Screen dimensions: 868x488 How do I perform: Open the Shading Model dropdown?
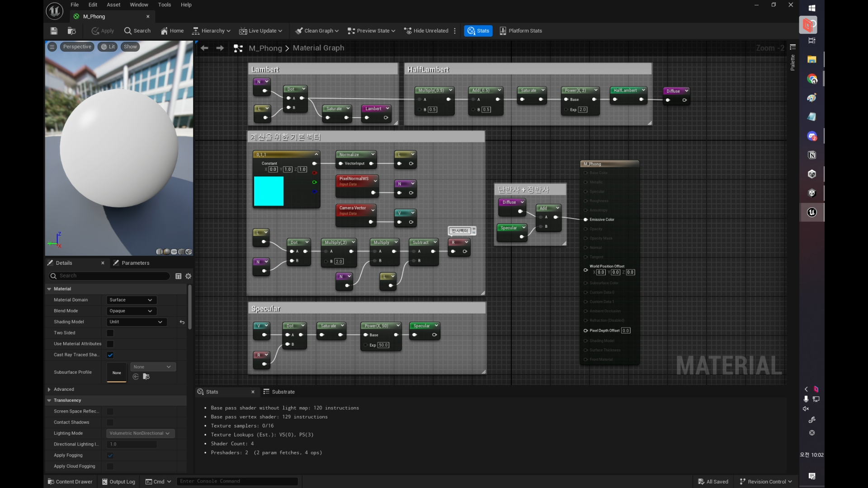click(136, 322)
